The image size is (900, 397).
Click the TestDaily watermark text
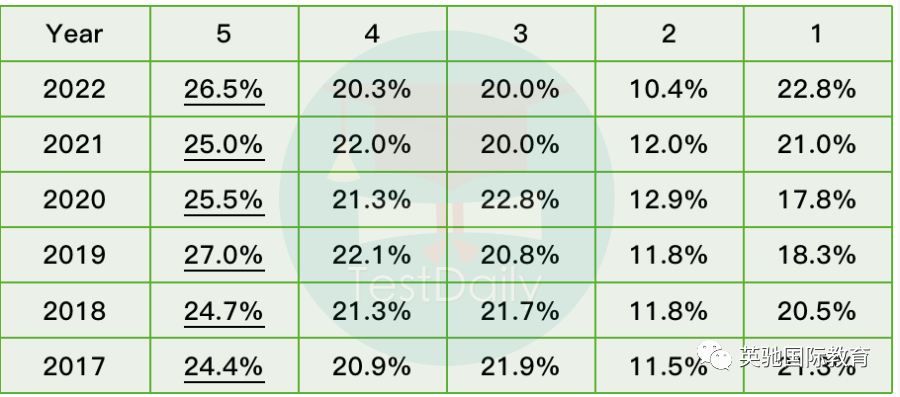pyautogui.click(x=445, y=285)
